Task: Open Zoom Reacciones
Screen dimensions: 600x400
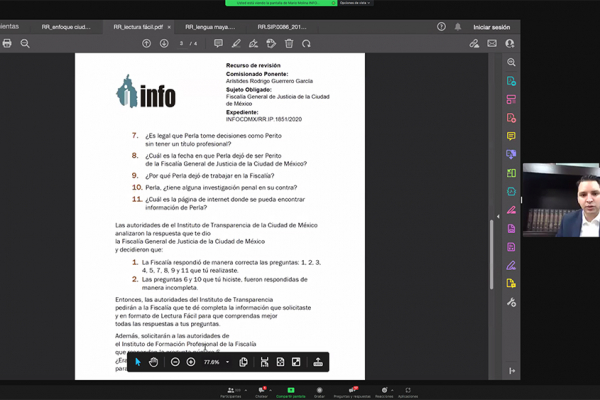Action: click(x=384, y=392)
